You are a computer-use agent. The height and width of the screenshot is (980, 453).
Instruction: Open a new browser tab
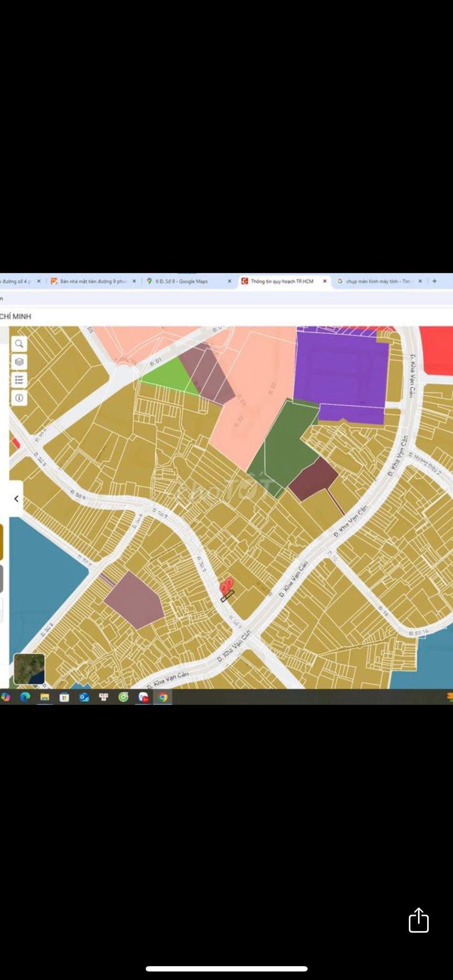click(434, 281)
